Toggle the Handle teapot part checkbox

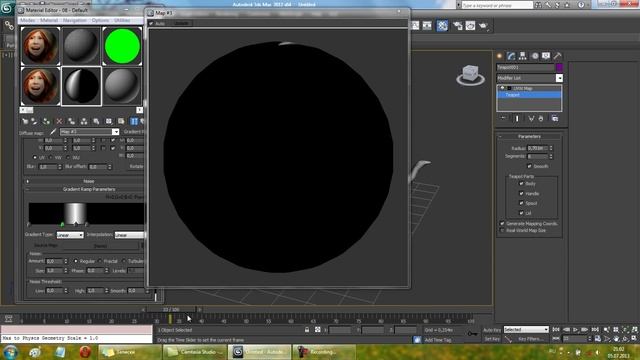[x=521, y=193]
